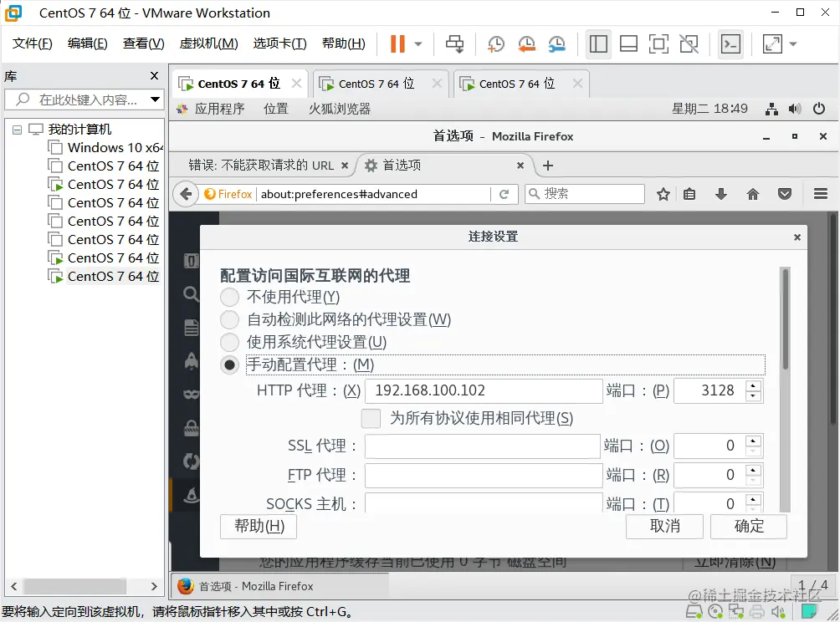The image size is (840, 622).
Task: Click the volume icon in GNOME top bar
Action: (795, 110)
